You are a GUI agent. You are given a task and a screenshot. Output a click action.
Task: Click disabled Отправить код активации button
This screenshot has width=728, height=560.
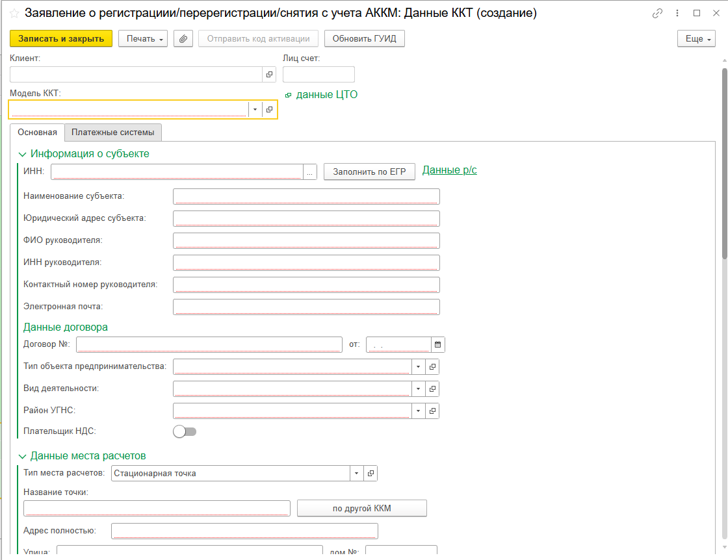coord(258,38)
